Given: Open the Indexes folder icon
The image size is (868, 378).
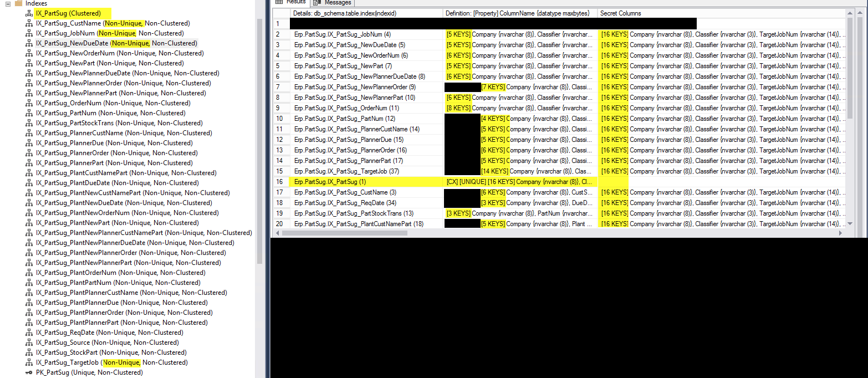Looking at the screenshot, I should coord(18,3).
